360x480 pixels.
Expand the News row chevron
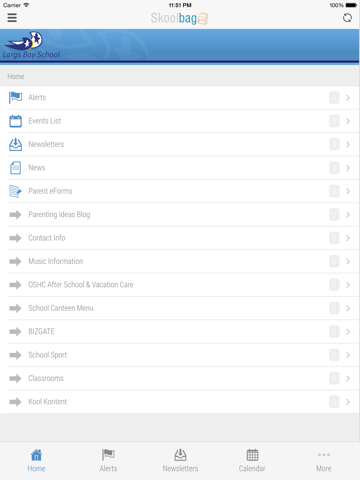coord(348,168)
